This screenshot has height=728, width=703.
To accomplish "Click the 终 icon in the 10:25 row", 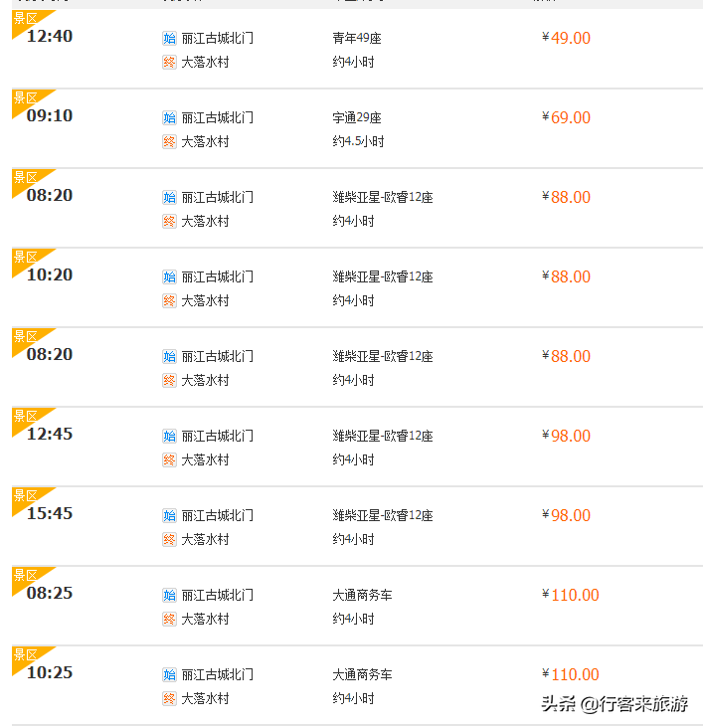I will point(169,699).
